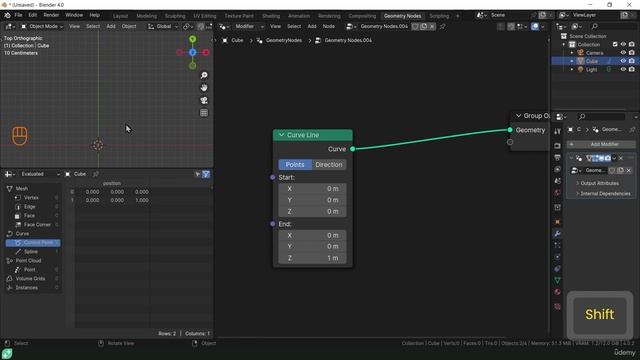Click the outliner search field magnifier
The height and width of the screenshot is (360, 640).
tap(595, 27)
